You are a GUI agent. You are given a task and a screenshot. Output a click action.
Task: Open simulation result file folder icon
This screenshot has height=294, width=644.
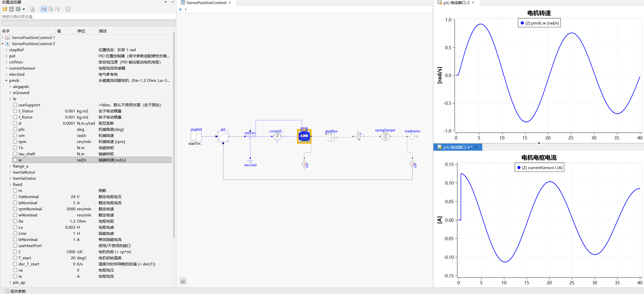pyautogui.click(x=5, y=9)
